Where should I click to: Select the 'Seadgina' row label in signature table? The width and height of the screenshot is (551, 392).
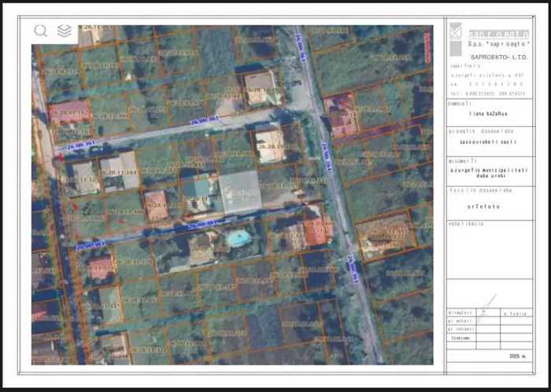pyautogui.click(x=460, y=337)
